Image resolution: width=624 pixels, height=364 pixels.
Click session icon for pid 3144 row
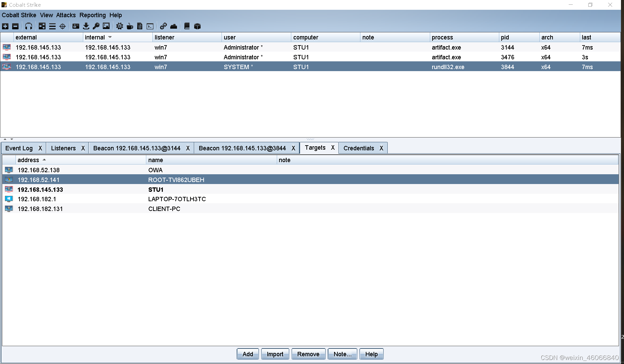(x=7, y=47)
